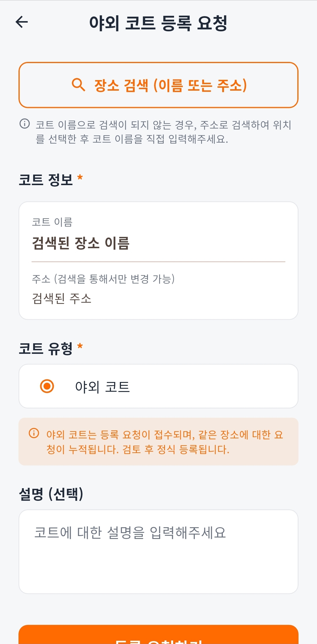Tap the gray info icon by search hint
317x644 pixels.
point(25,124)
